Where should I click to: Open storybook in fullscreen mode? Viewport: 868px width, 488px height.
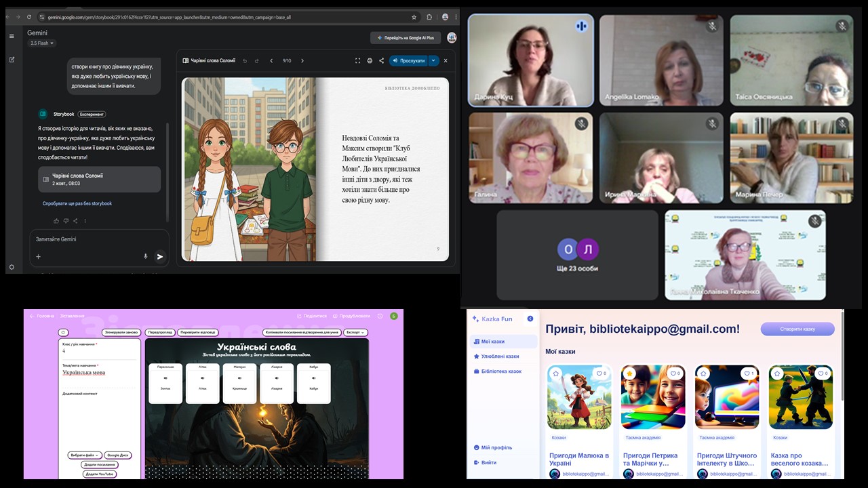coord(357,61)
